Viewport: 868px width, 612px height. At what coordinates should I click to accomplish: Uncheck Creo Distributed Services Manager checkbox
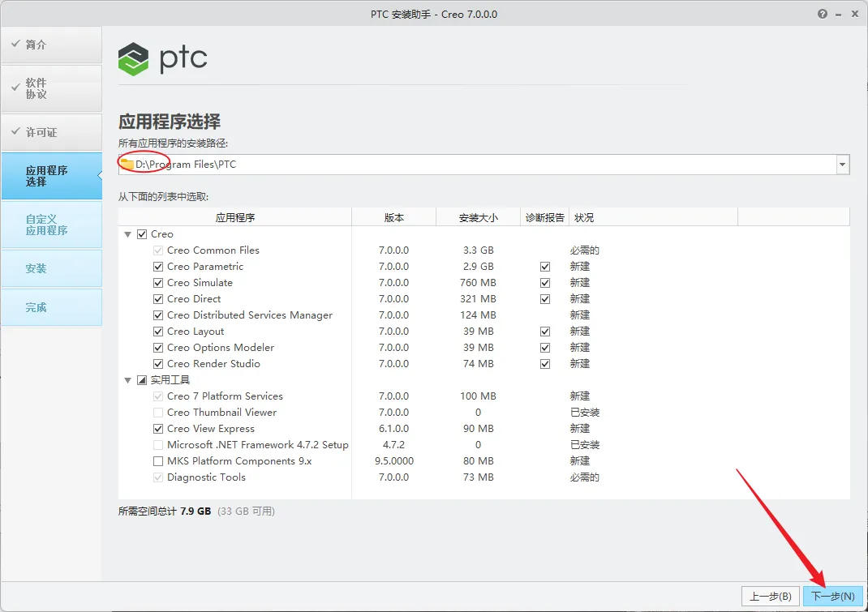pos(157,315)
